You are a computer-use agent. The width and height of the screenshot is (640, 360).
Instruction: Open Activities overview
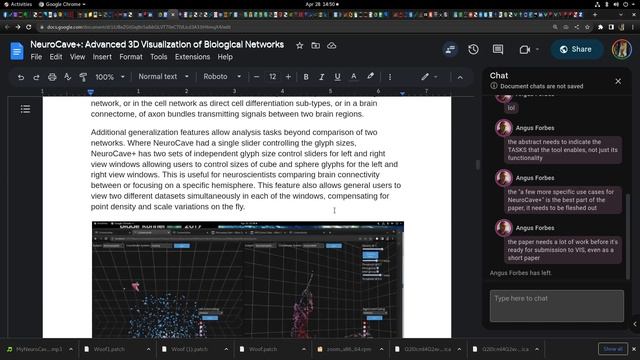(x=18, y=4)
